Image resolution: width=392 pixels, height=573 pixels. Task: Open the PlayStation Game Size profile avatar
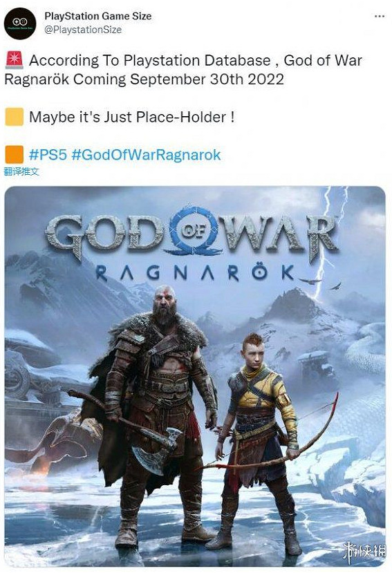click(20, 24)
